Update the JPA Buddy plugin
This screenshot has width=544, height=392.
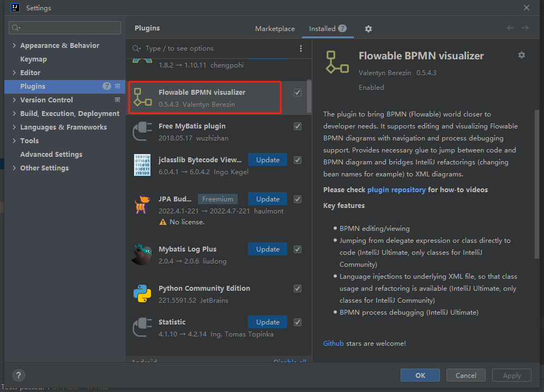pyautogui.click(x=268, y=199)
